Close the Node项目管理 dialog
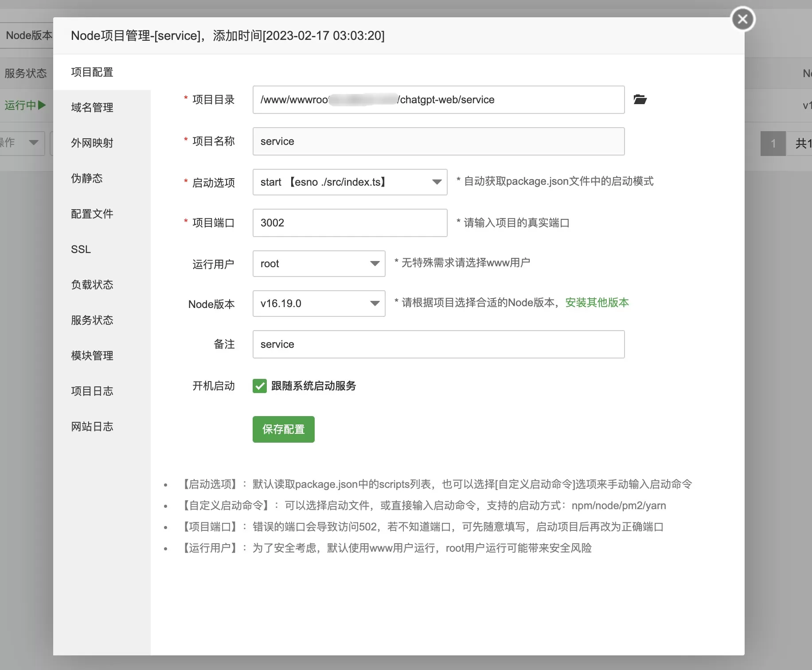 tap(743, 19)
